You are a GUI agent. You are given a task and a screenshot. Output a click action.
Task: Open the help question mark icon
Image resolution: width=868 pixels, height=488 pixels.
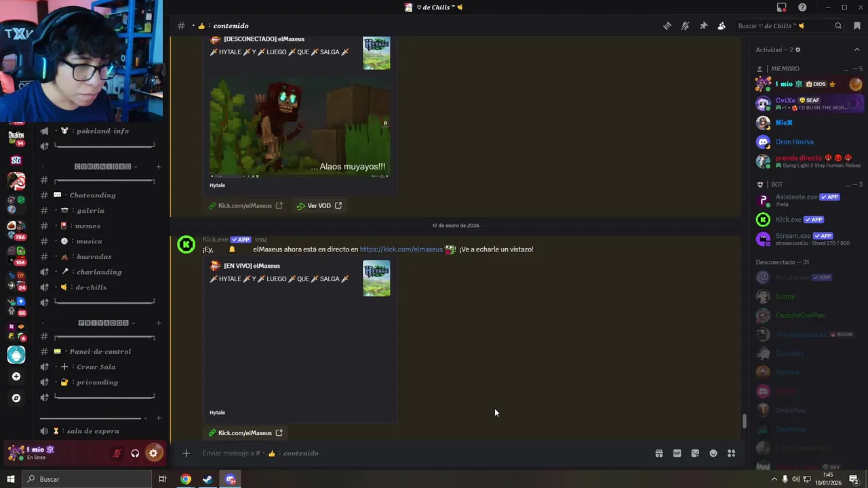pos(802,7)
